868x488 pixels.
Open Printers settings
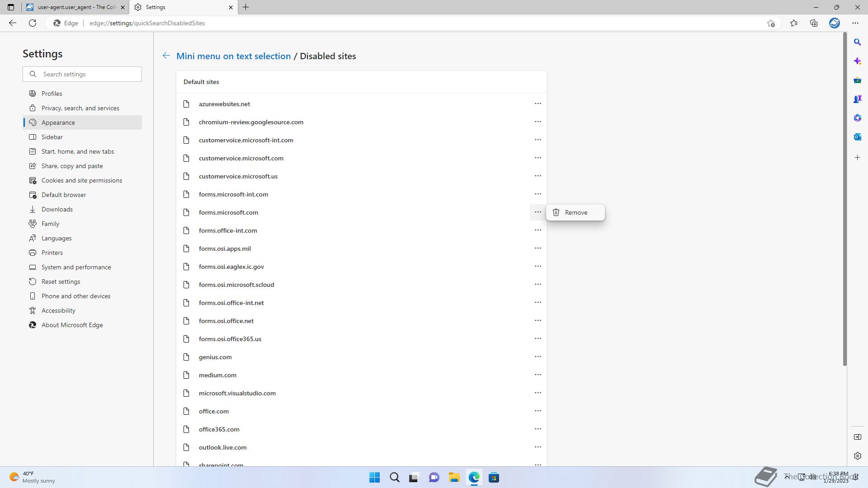tap(82, 253)
